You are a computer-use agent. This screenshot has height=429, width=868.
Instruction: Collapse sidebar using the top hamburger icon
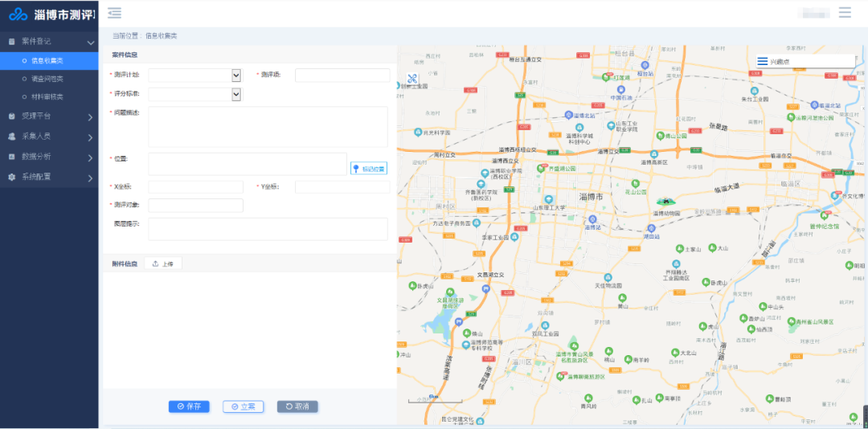(115, 13)
